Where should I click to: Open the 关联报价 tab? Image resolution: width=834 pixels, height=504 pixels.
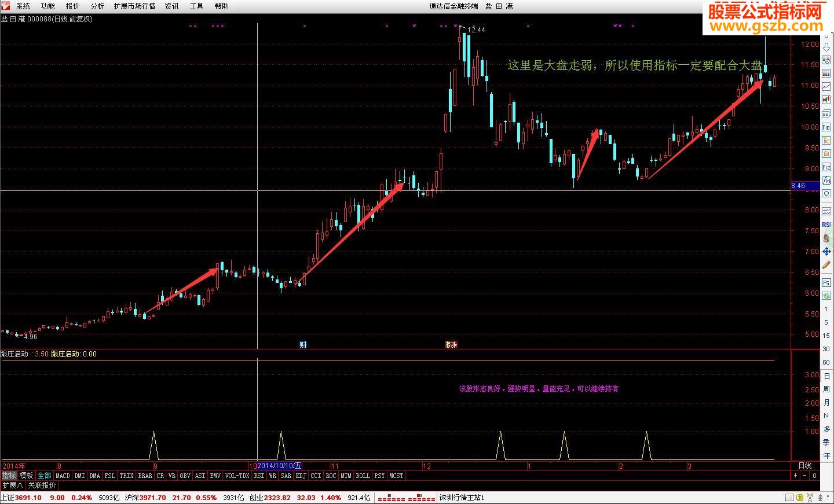coord(42,485)
